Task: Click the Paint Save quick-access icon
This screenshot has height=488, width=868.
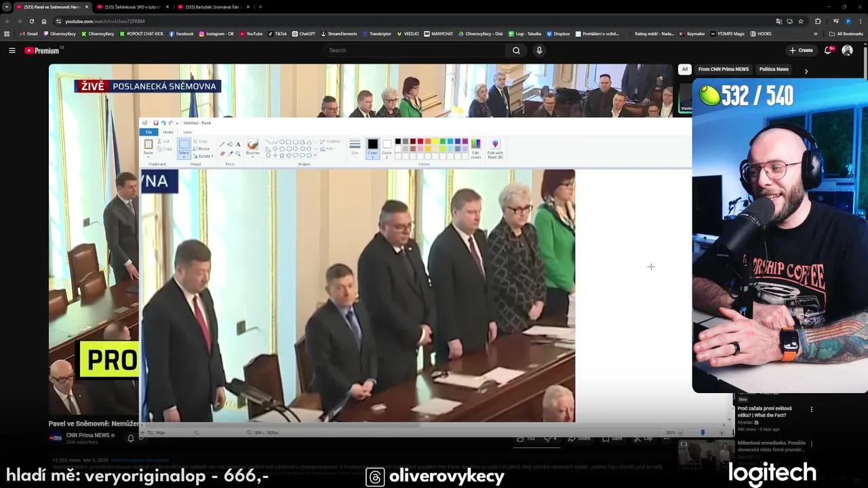Action: [155, 123]
